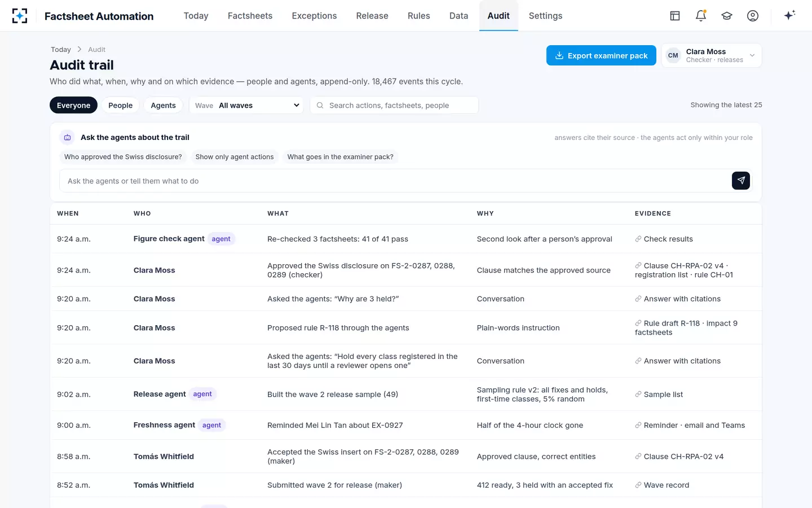Image resolution: width=812 pixels, height=508 pixels.
Task: Open Answer with citations for 'Why are 3 held?'
Action: (x=678, y=299)
